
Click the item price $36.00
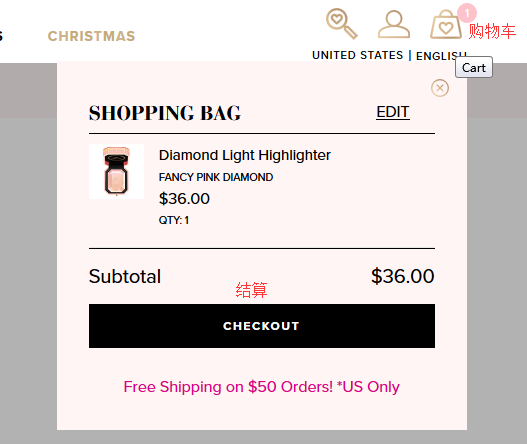tap(184, 199)
